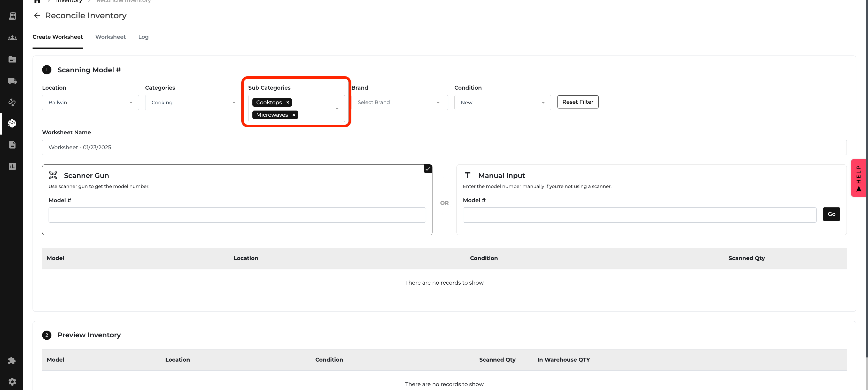Remove the Cooktops sub category tag

(288, 102)
